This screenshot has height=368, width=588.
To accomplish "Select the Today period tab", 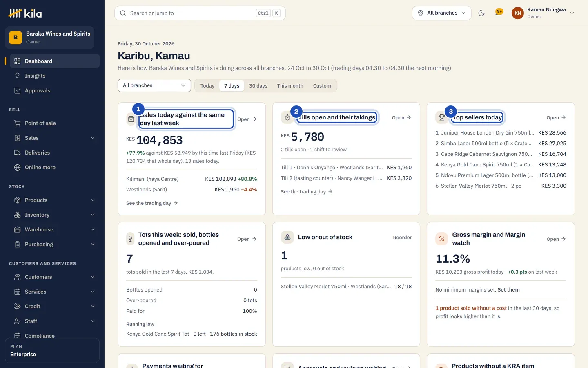I will coord(207,85).
